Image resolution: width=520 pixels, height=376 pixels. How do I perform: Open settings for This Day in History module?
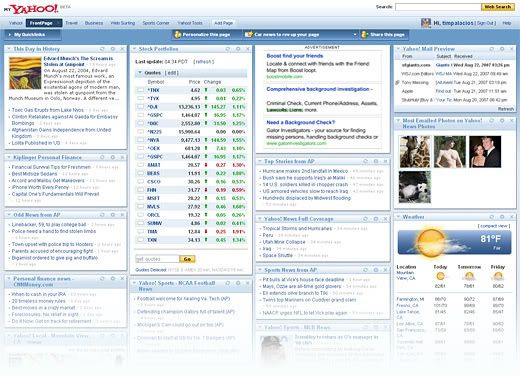[113, 49]
